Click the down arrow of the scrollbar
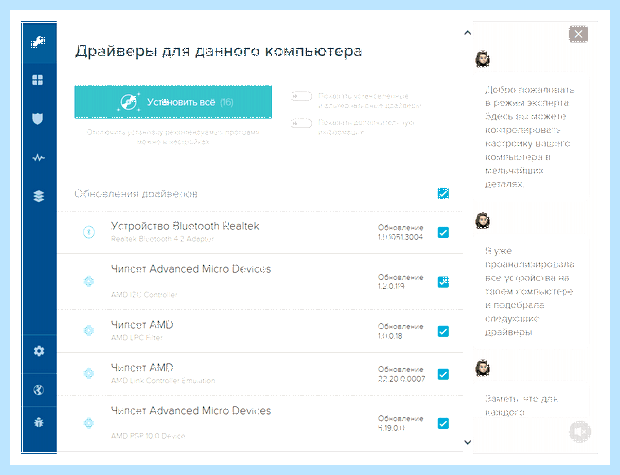The image size is (620, 475). [x=467, y=442]
